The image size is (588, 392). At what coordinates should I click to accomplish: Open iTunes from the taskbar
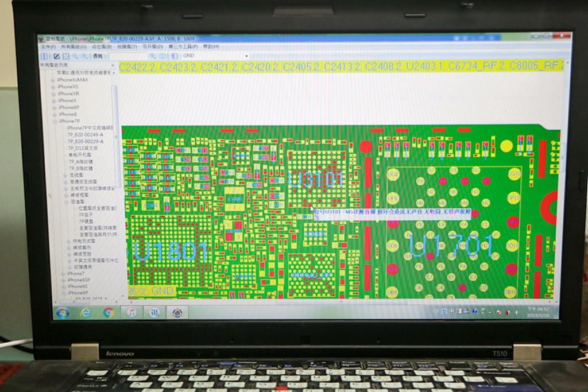131,312
